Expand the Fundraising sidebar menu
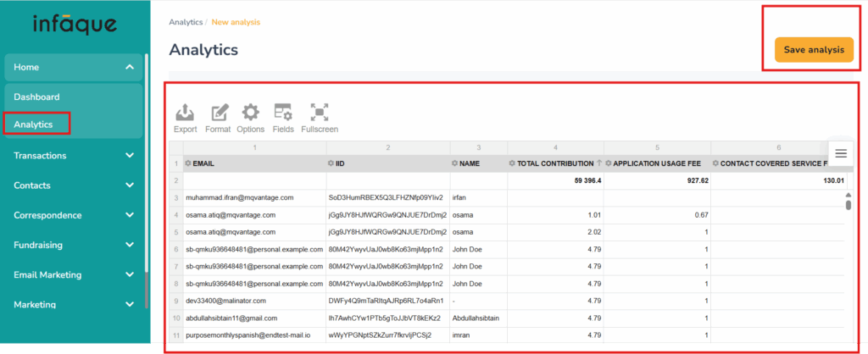This screenshot has width=868, height=354. click(x=129, y=245)
